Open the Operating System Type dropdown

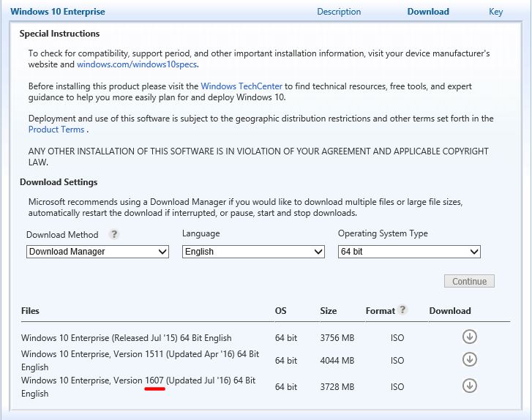409,252
